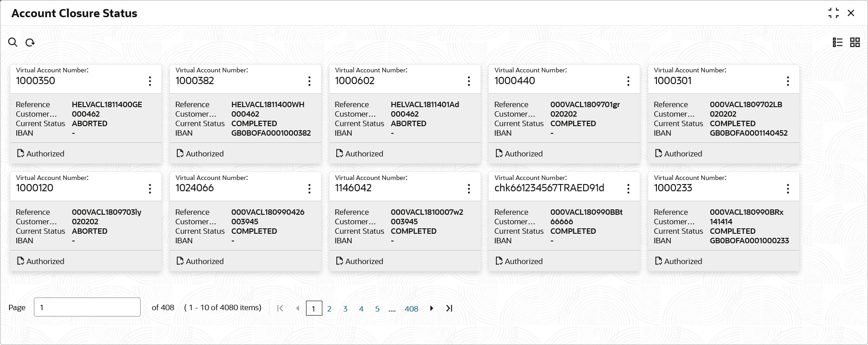Collapse the Account Closure Status window
868x345 pixels.
point(834,13)
